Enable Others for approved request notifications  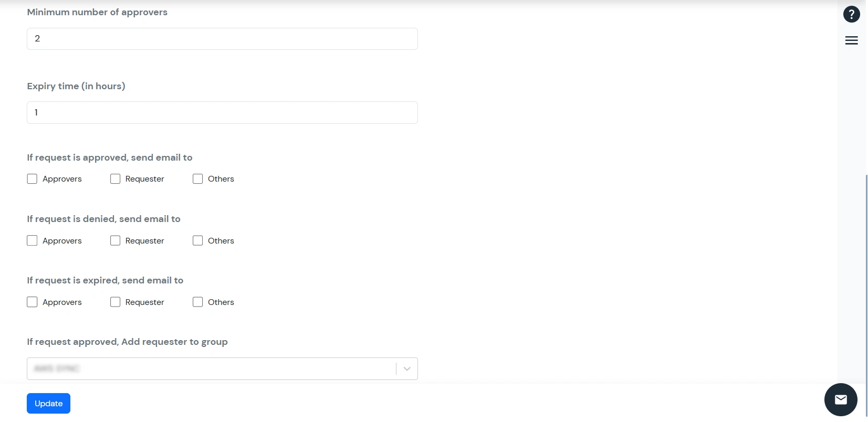pos(197,178)
